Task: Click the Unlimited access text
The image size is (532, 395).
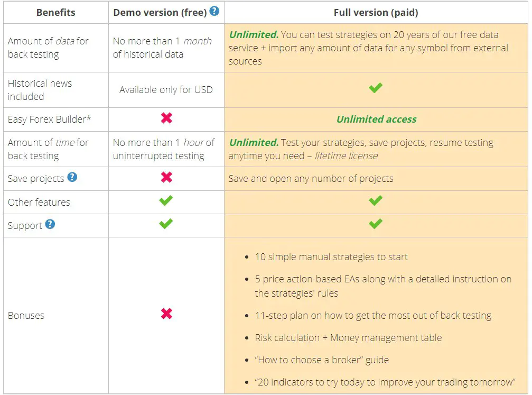Action: [x=376, y=119]
